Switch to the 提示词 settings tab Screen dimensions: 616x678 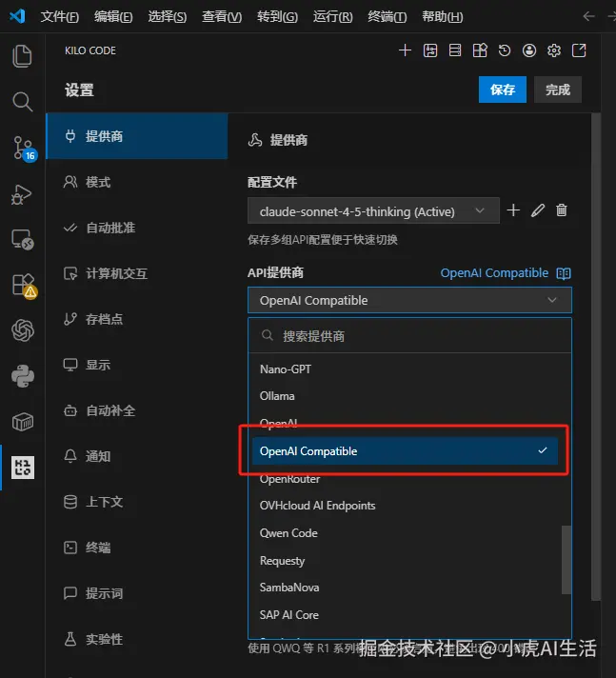coord(136,593)
